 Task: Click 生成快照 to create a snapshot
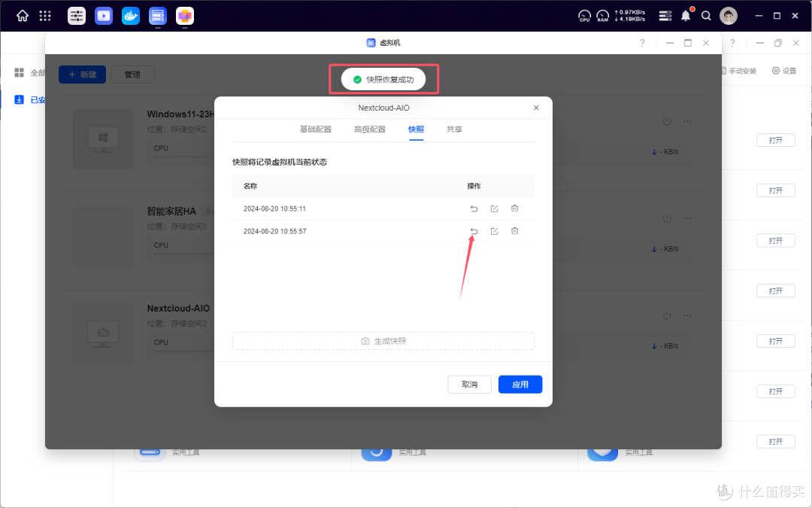point(383,341)
